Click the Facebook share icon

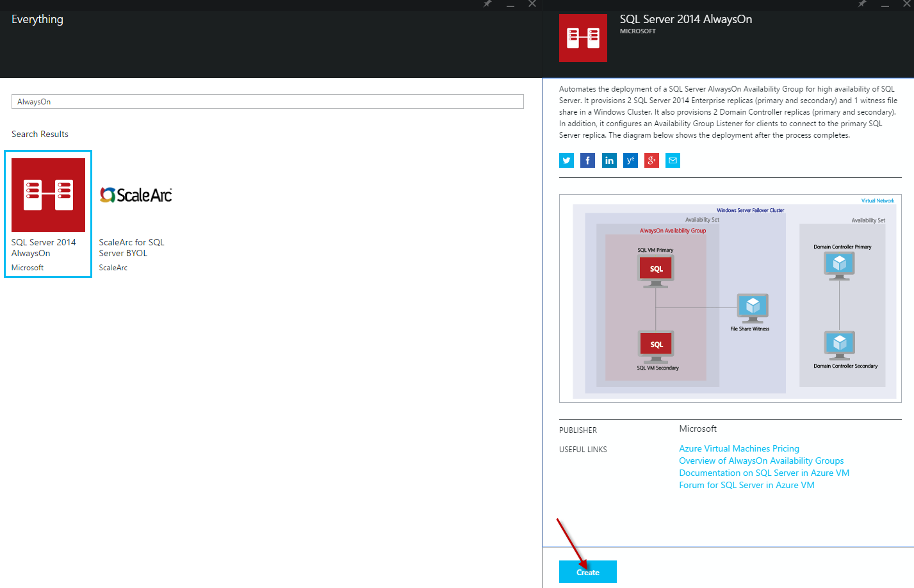tap(587, 161)
